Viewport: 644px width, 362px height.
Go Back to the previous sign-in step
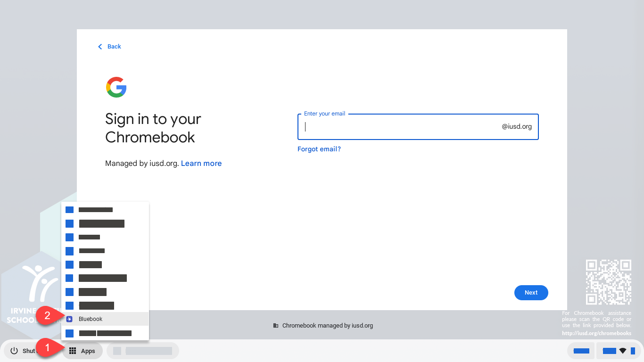point(114,47)
